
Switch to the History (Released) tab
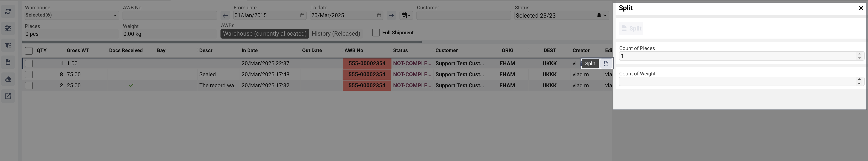click(336, 34)
